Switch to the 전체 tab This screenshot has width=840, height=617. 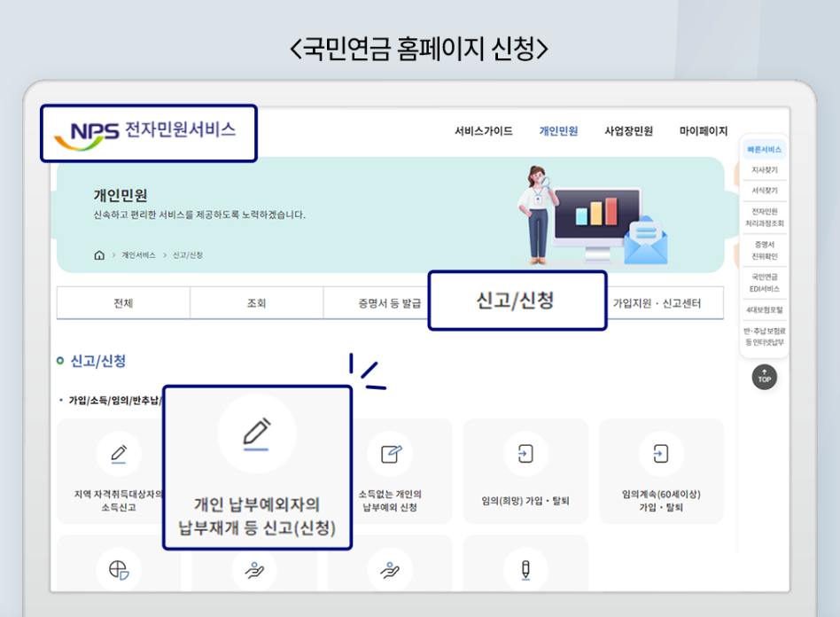[x=123, y=303]
